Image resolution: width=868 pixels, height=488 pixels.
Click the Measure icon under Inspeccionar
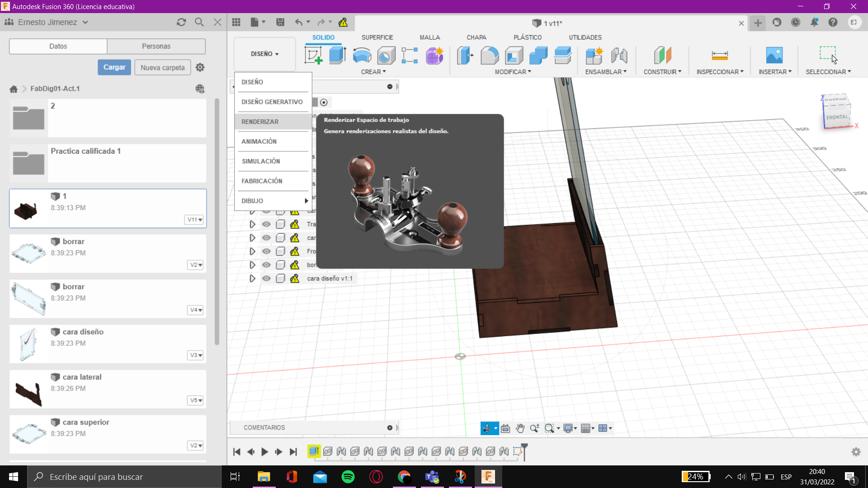(x=719, y=55)
